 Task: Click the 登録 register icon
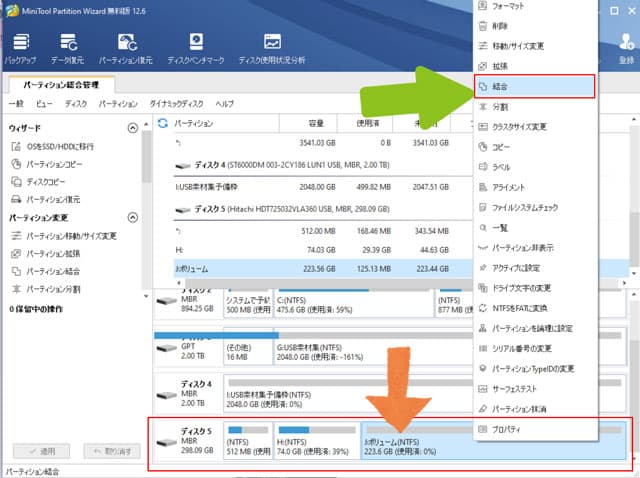[626, 49]
